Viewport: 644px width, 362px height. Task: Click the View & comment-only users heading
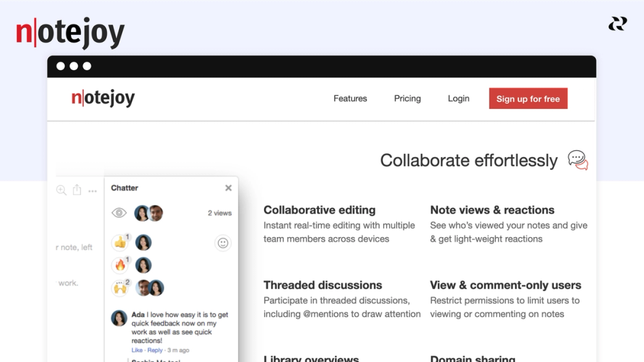506,285
